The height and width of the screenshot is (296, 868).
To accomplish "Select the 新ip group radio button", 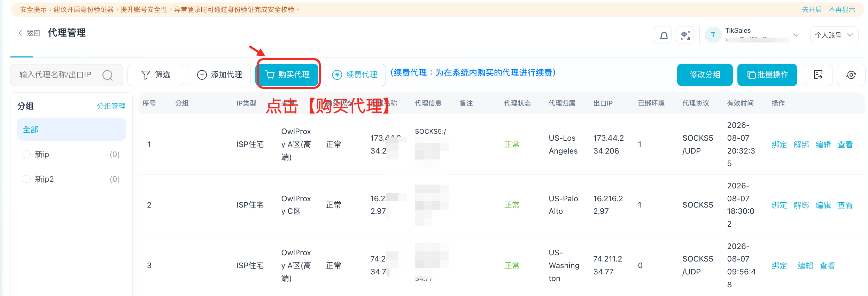I will click(x=26, y=154).
